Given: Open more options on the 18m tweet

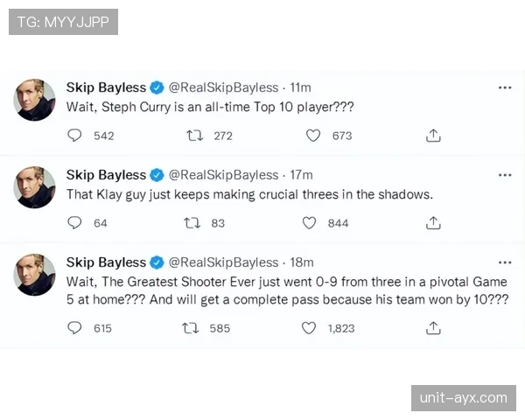Looking at the screenshot, I should (505, 262).
